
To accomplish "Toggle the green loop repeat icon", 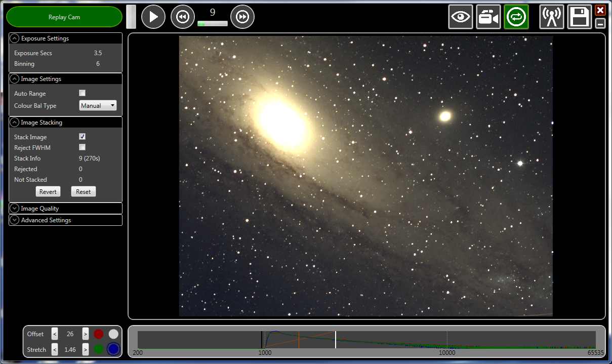I will coord(516,17).
